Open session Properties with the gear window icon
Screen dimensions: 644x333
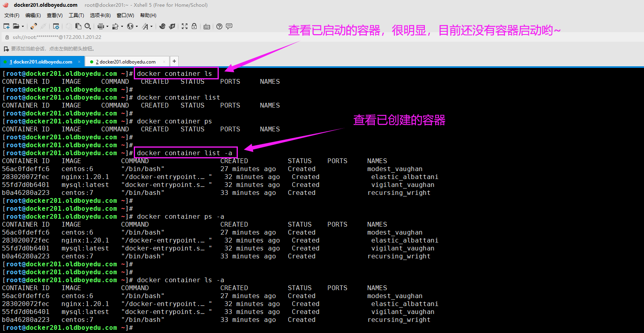coord(56,26)
